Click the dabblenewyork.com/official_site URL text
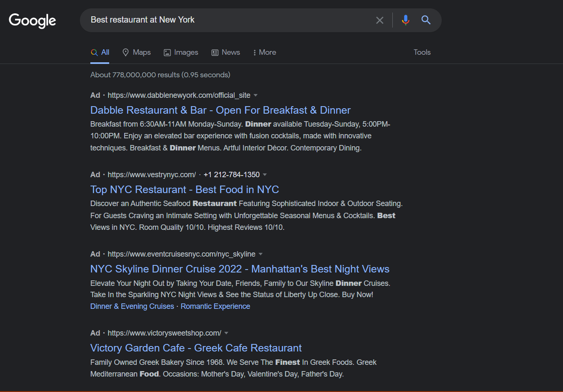The width and height of the screenshot is (563, 392). pyautogui.click(x=179, y=95)
